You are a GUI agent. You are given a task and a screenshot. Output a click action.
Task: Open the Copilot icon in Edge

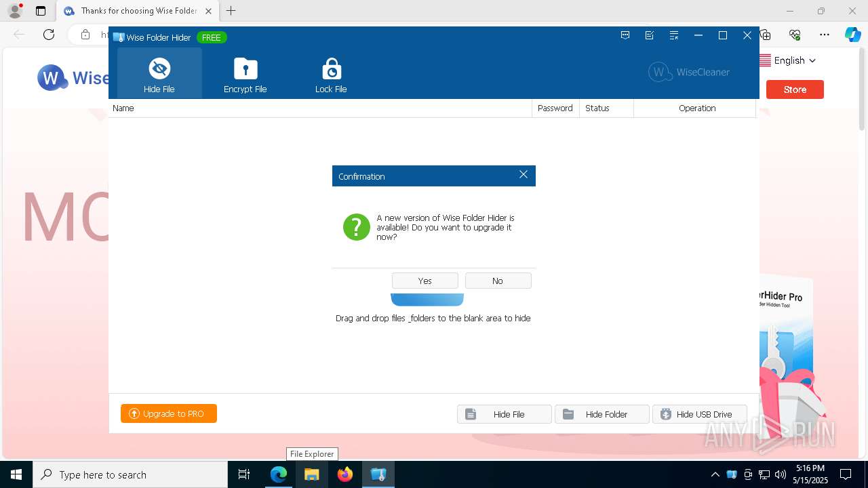coord(852,35)
